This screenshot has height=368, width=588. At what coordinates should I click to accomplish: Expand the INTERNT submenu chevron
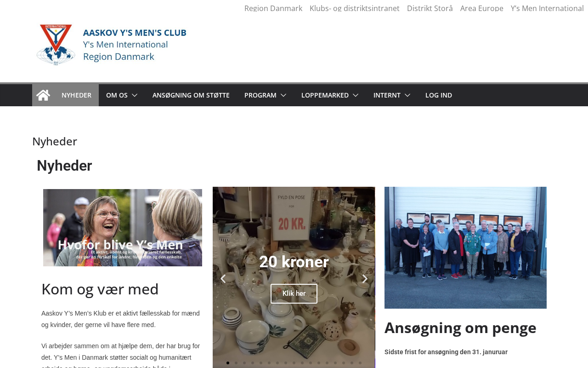(407, 95)
